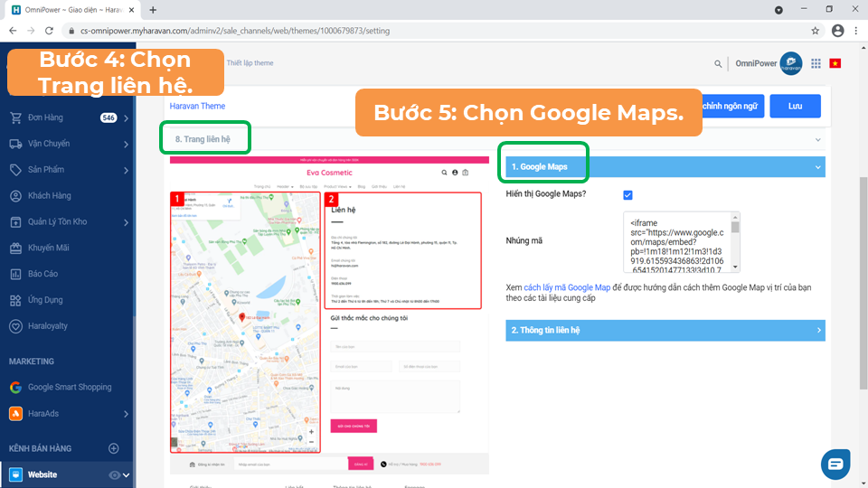
Task: Open the chat support bubble
Action: [835, 464]
